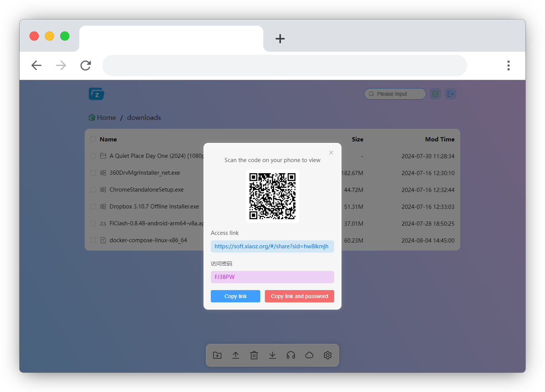The width and height of the screenshot is (545, 392).
Task: Click the Zdir logo icon
Action: click(x=97, y=94)
